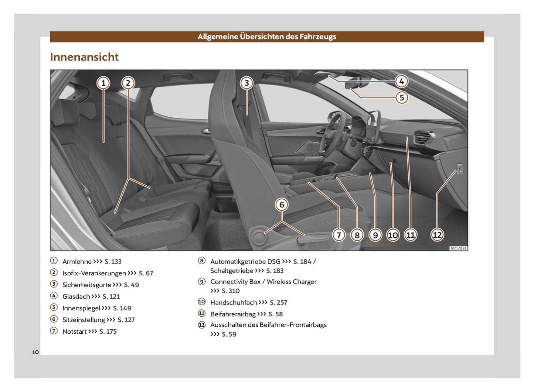Follow the Connectivity Box reference S. 310
The image size is (534, 392).
231,291
